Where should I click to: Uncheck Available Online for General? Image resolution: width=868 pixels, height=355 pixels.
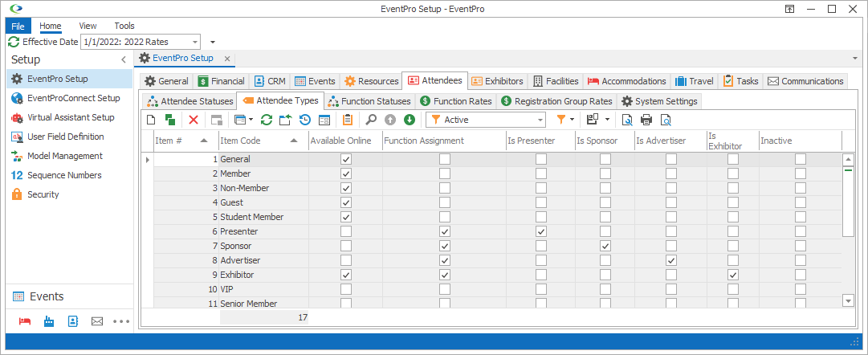click(x=346, y=159)
